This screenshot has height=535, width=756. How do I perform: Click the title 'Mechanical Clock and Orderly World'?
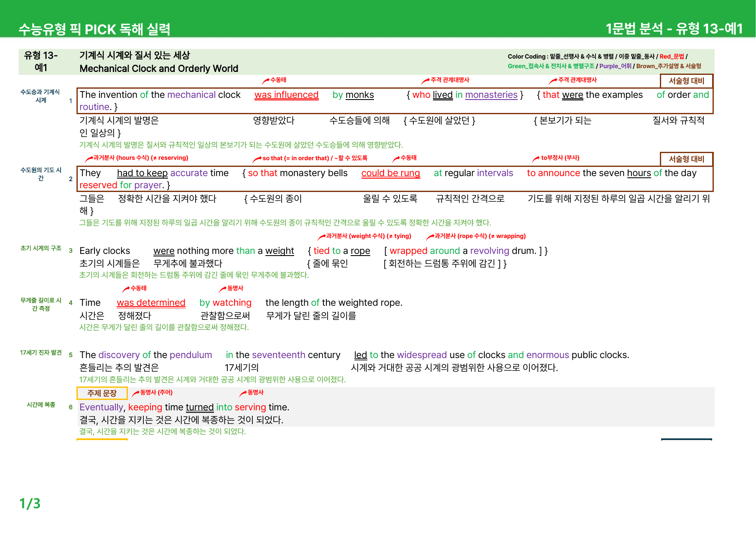pyautogui.click(x=159, y=69)
